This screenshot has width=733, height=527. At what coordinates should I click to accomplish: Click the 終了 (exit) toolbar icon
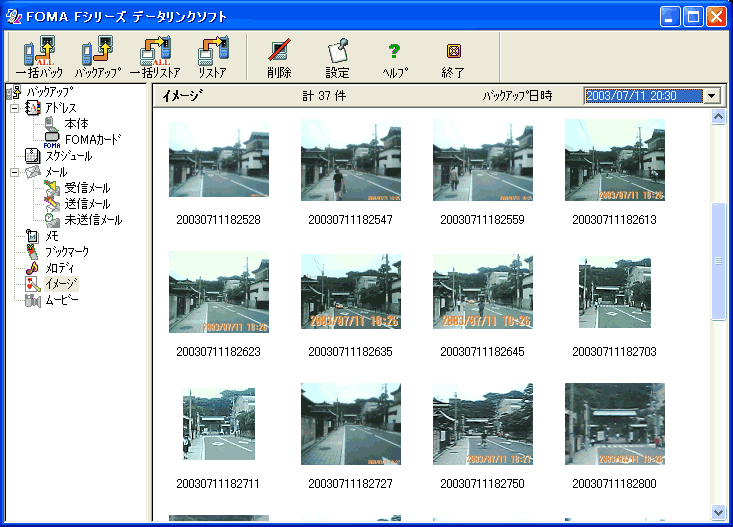[453, 56]
